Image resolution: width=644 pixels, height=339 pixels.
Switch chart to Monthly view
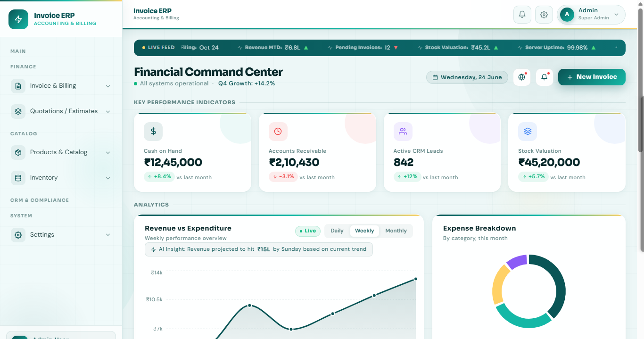pyautogui.click(x=396, y=231)
